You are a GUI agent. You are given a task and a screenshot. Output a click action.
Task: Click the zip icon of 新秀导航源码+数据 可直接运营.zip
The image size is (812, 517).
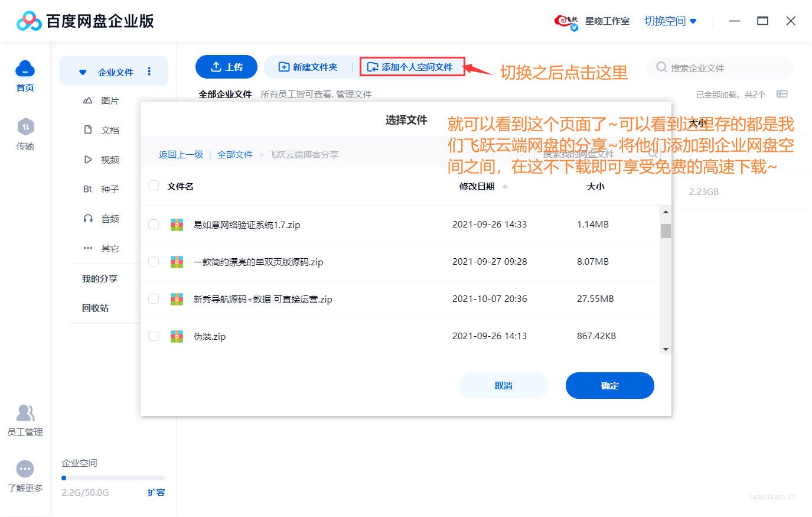coord(177,299)
